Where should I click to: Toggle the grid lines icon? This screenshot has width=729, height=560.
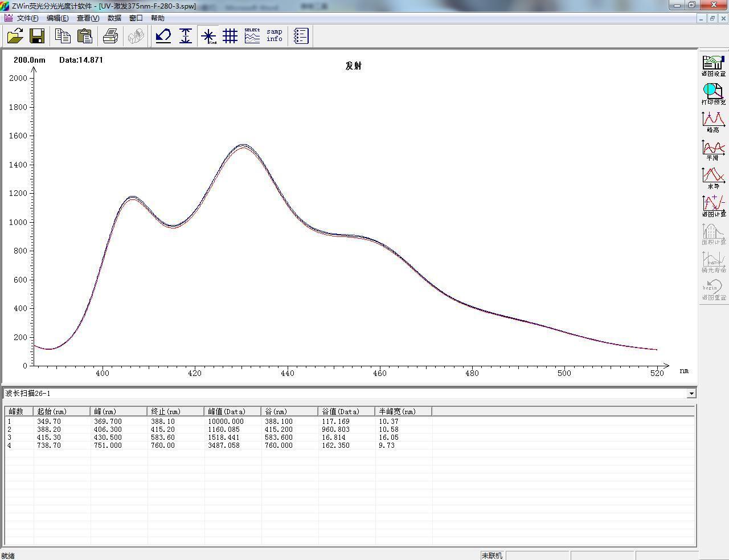pos(230,36)
